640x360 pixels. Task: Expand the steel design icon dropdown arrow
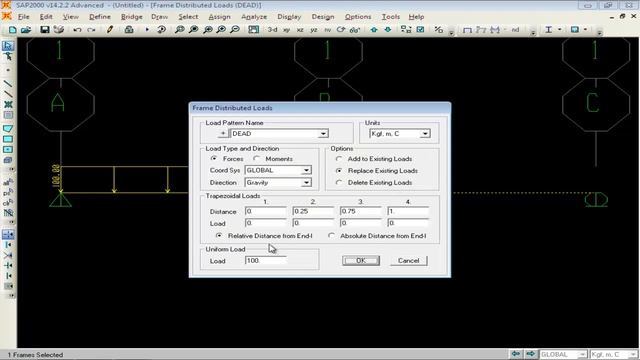[x=560, y=30]
